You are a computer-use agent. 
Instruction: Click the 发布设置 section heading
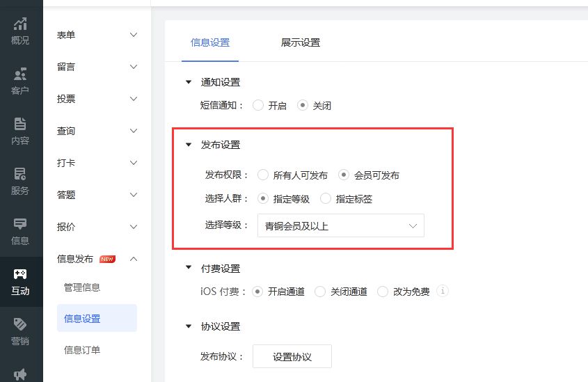[x=221, y=145]
